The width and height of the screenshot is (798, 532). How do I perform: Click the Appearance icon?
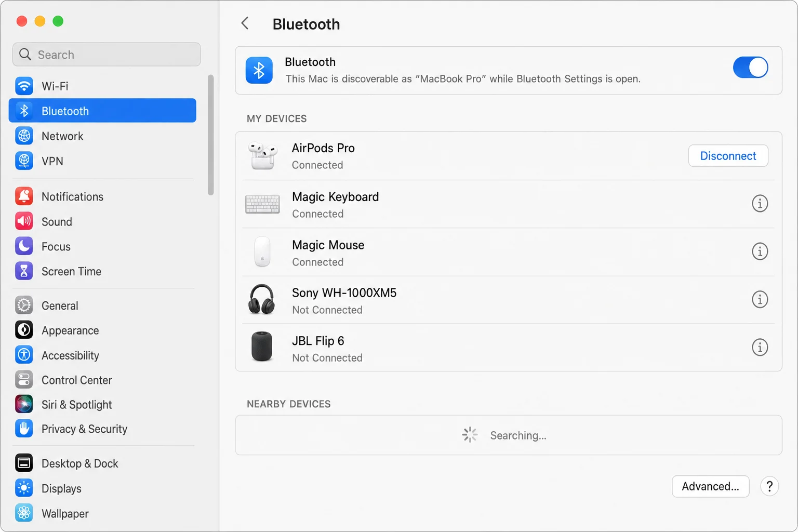[x=24, y=330]
